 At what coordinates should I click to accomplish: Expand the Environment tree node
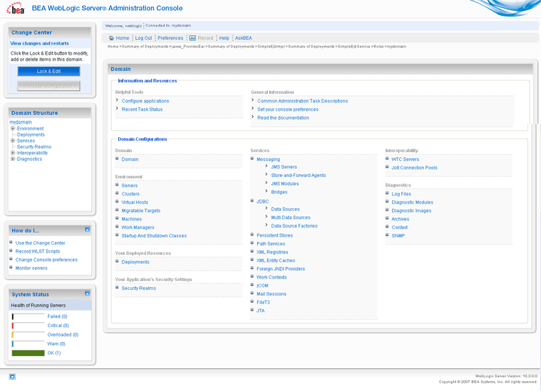[12, 128]
